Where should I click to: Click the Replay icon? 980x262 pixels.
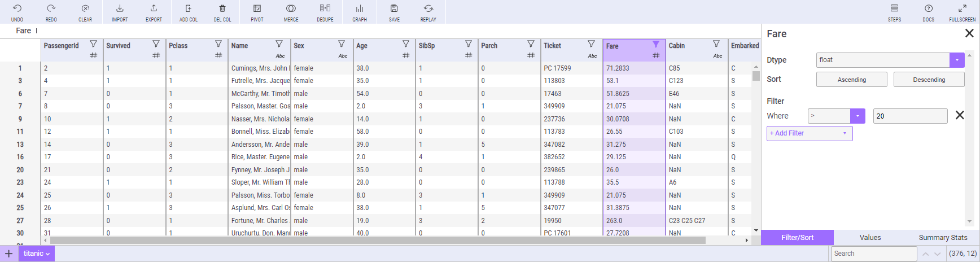coord(428,12)
